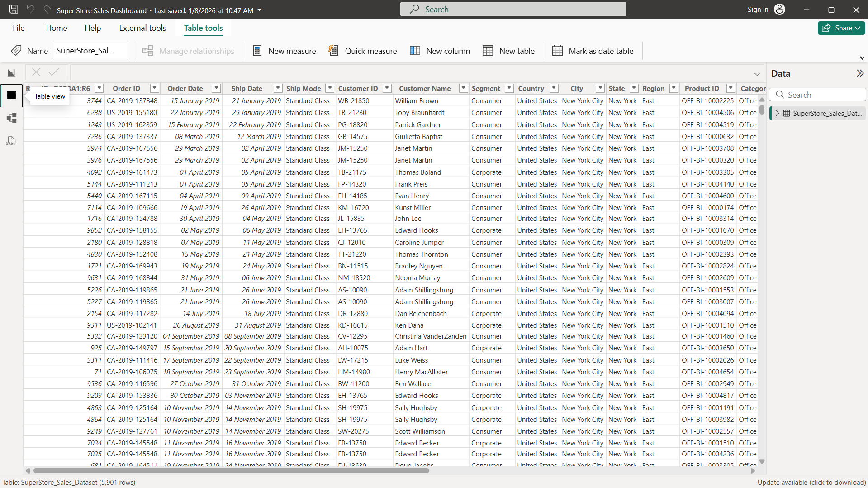The image size is (868, 488).
Task: Open DAX query view icon
Action: pyautogui.click(x=11, y=141)
